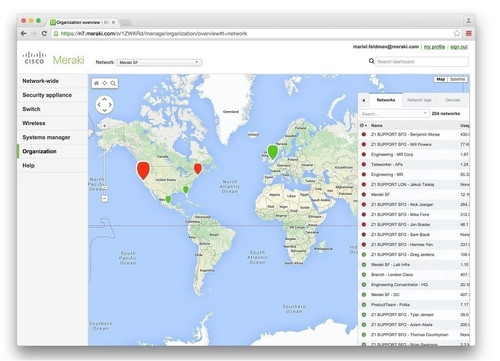The image size is (500, 361).
Task: Open the Network-wide menu
Action: (52, 81)
